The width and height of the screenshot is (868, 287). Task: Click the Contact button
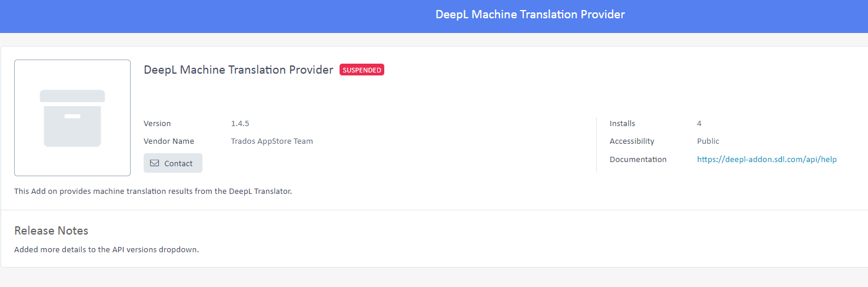click(x=173, y=163)
